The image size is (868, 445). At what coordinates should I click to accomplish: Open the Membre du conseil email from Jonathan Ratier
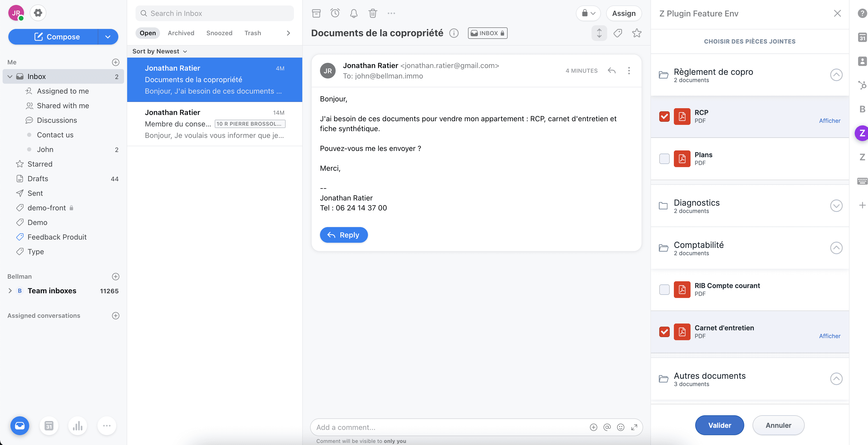tap(215, 124)
